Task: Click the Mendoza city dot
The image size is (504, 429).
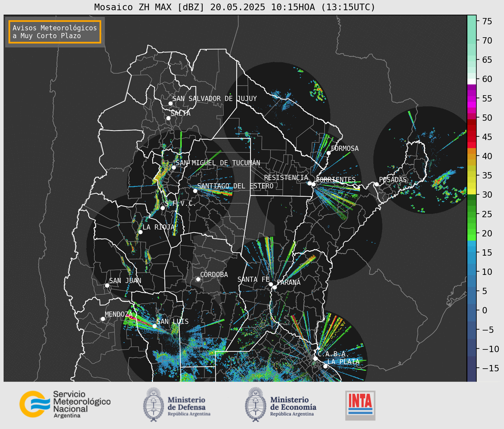Action: pos(103,319)
